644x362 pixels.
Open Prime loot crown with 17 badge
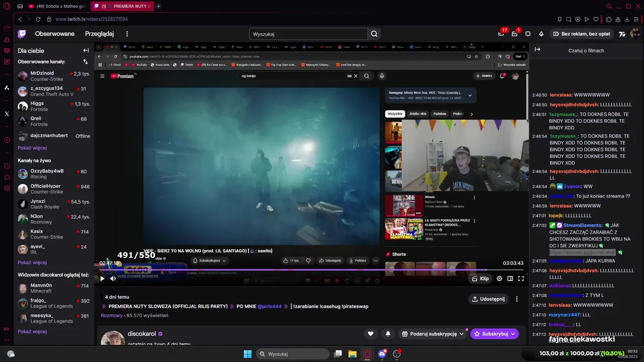point(501,34)
